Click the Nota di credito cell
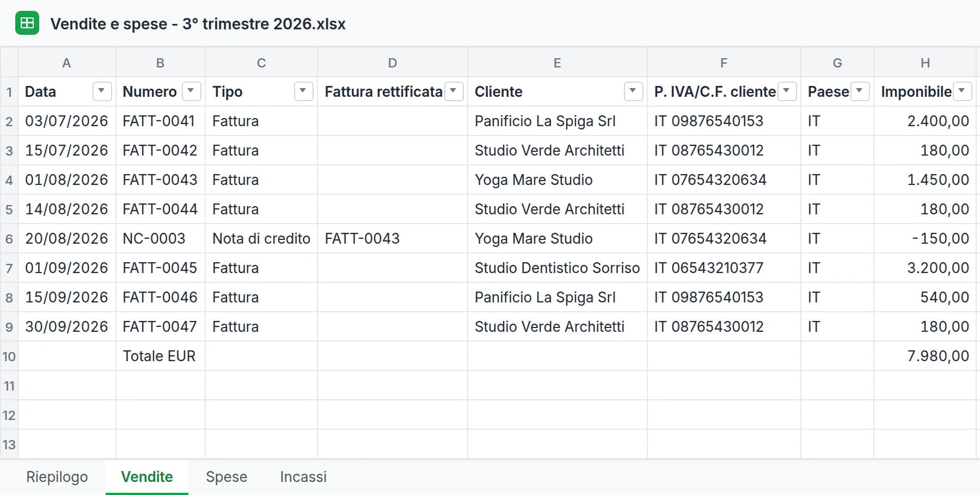Image resolution: width=980 pixels, height=495 pixels. pyautogui.click(x=261, y=238)
